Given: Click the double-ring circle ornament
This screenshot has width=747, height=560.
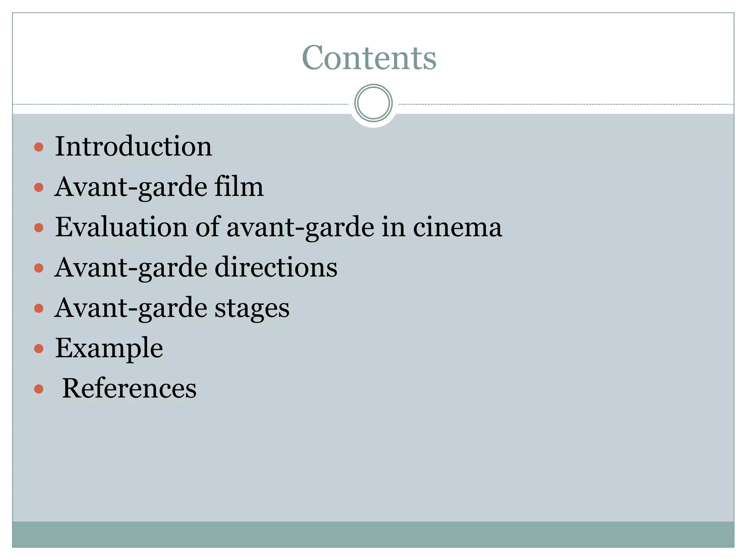Looking at the screenshot, I should (x=373, y=103).
